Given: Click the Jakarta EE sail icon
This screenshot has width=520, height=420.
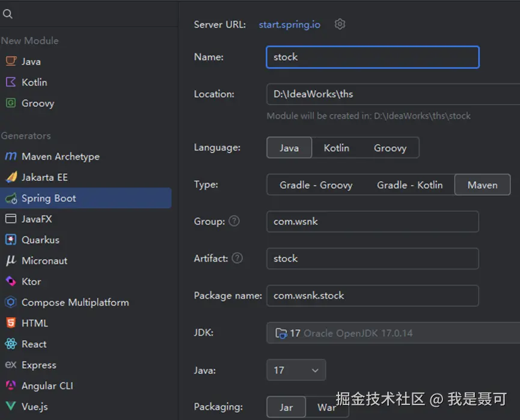Looking at the screenshot, I should click(x=11, y=177).
